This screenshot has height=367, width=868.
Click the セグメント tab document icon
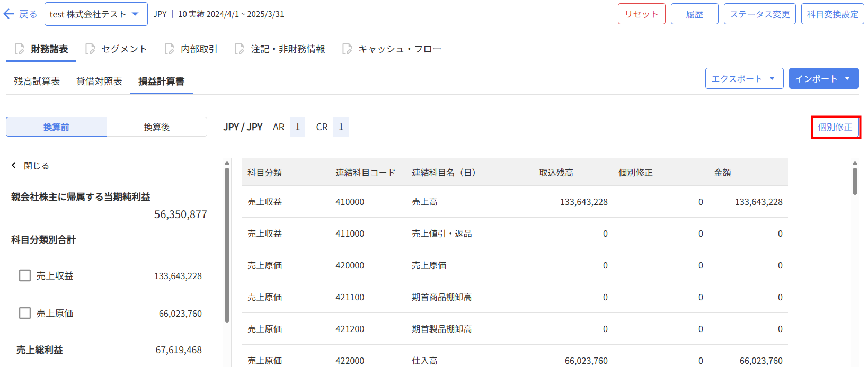click(x=90, y=49)
